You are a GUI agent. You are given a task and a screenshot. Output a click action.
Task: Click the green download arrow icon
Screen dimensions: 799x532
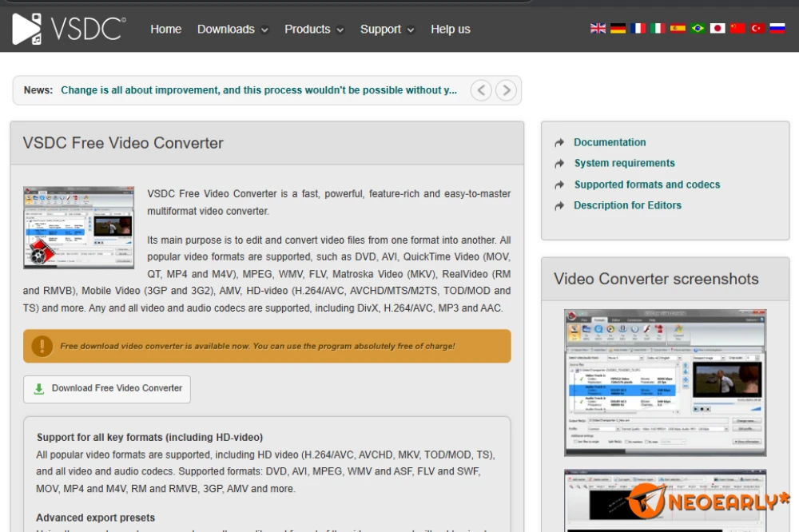[x=38, y=389]
